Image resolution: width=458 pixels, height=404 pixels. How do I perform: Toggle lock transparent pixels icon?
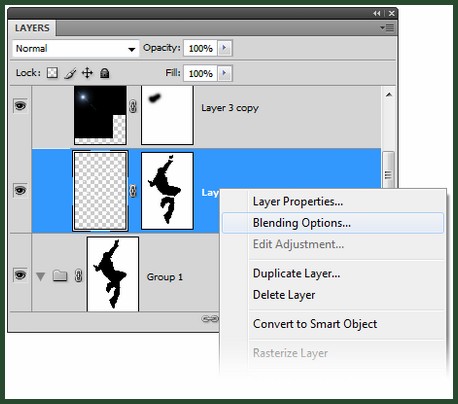(52, 73)
